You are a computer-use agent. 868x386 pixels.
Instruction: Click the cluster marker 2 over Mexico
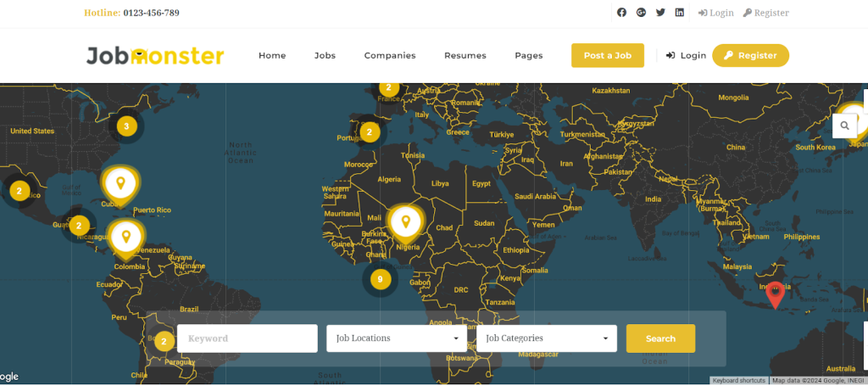(x=19, y=192)
